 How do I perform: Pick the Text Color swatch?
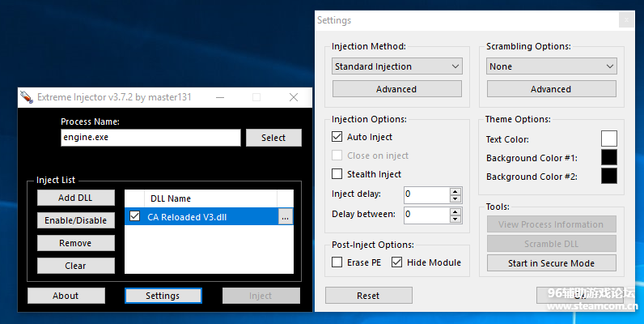point(609,139)
